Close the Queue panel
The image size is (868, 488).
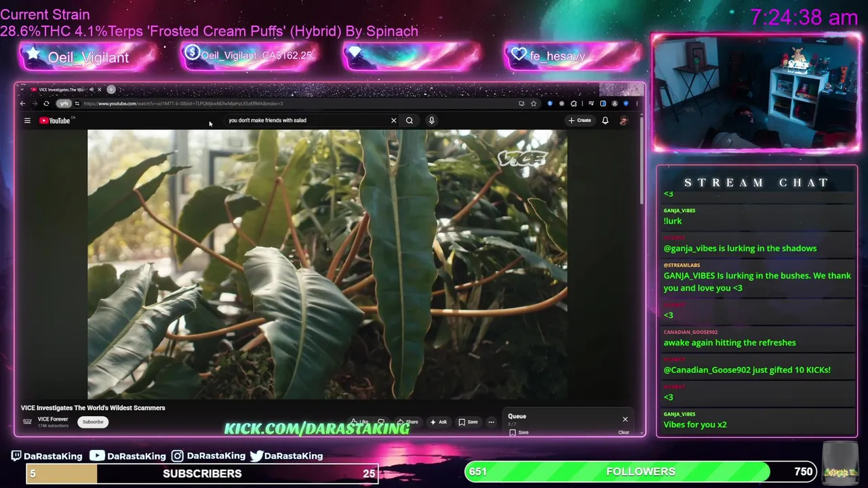625,419
